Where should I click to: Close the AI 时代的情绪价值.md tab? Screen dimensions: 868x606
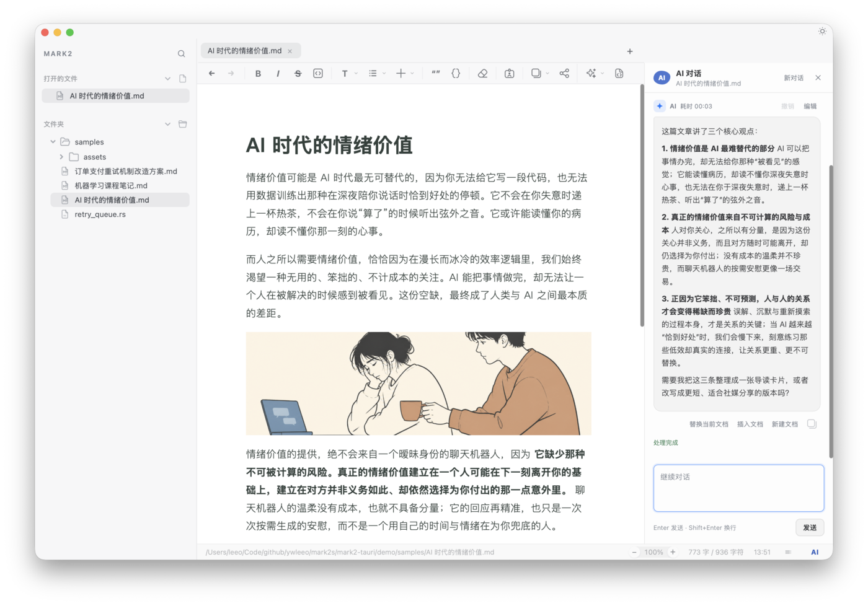click(290, 51)
